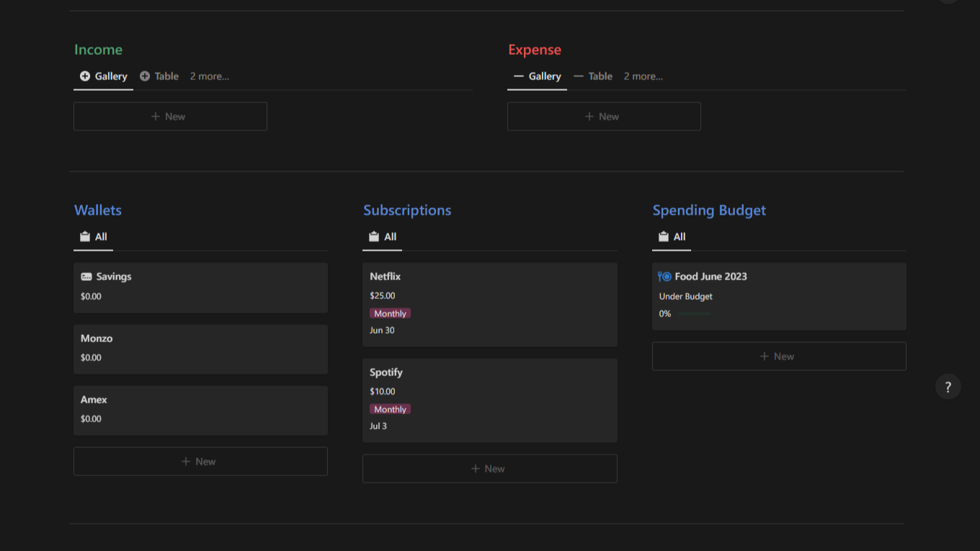The width and height of the screenshot is (980, 551).
Task: Open the Wallets section heading
Action: [x=98, y=210]
